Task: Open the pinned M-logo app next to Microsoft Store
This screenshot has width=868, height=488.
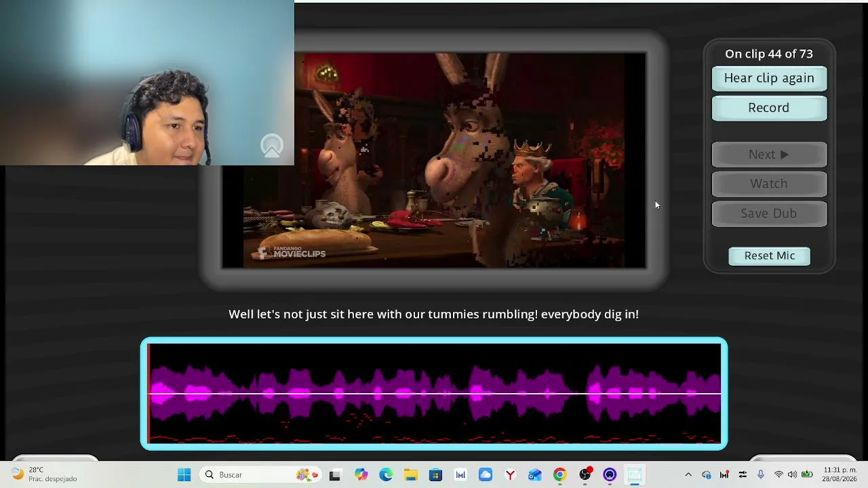Action: (x=460, y=475)
